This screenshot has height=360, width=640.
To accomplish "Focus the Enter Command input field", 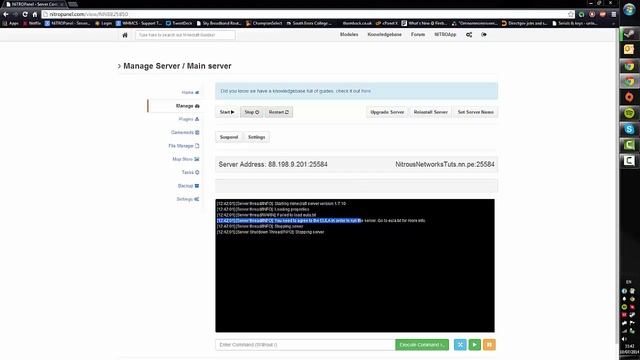I will point(305,344).
